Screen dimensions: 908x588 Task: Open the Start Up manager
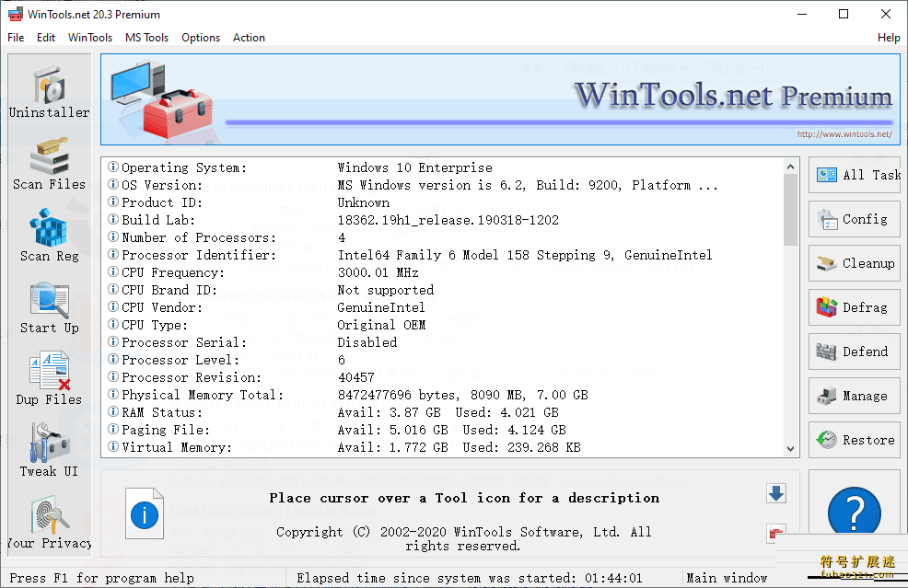(49, 307)
